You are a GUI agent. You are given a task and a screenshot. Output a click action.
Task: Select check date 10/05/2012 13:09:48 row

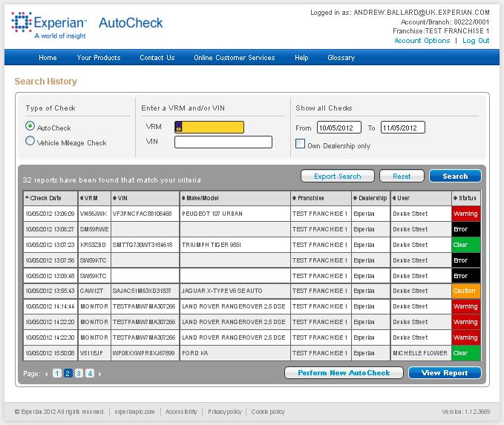(50, 276)
